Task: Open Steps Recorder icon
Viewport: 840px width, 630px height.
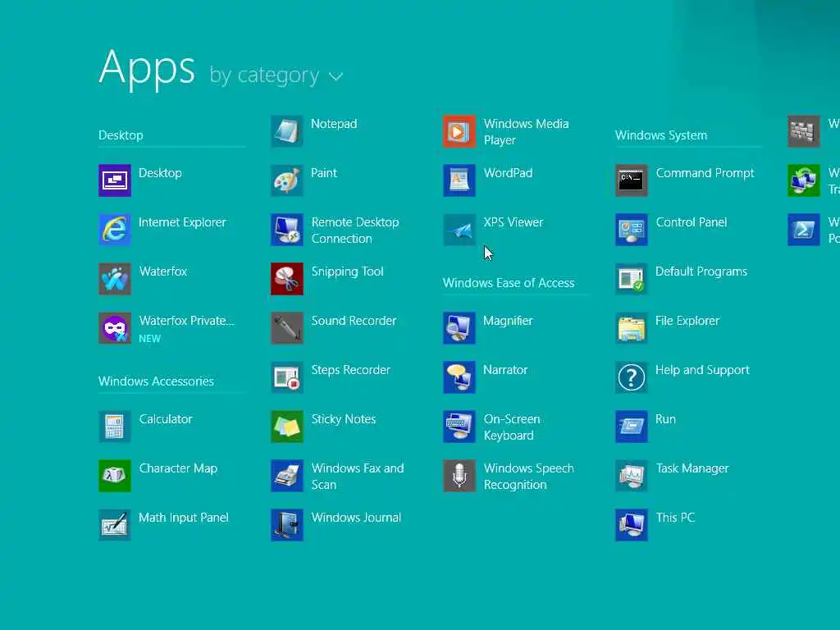Action: [x=287, y=377]
